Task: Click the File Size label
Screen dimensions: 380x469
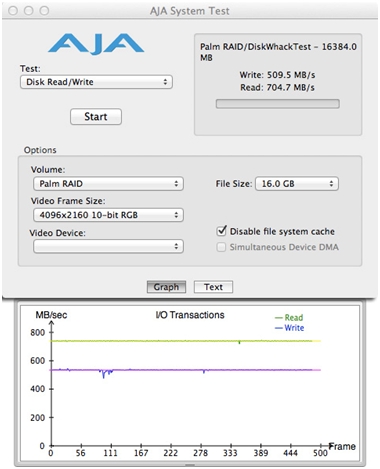Action: click(x=234, y=184)
